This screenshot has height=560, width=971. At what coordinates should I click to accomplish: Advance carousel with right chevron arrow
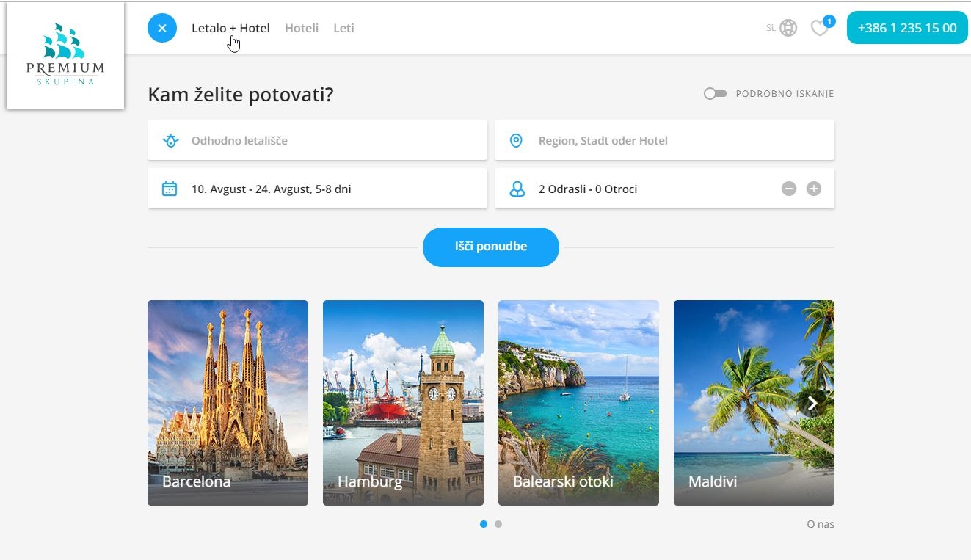[x=812, y=403]
